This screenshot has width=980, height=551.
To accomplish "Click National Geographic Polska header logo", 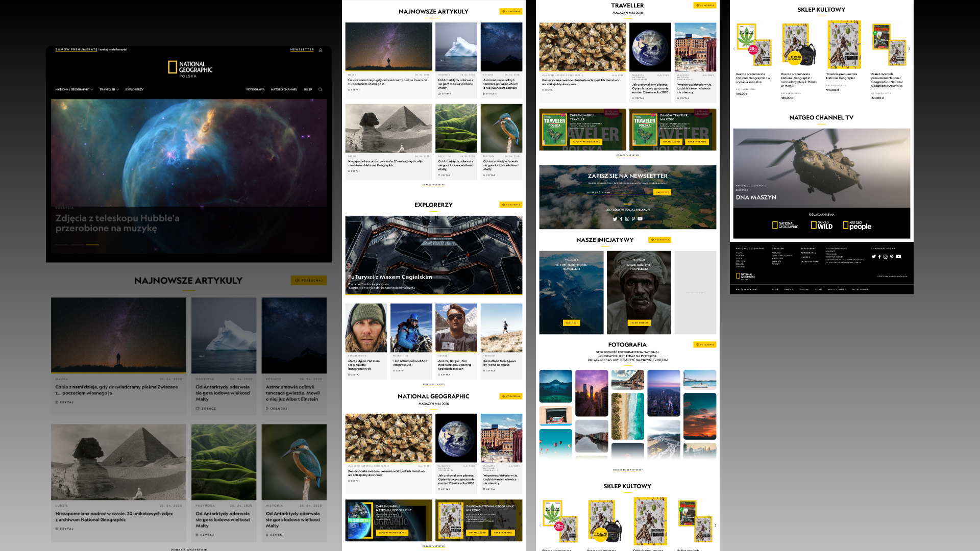I will point(189,69).
